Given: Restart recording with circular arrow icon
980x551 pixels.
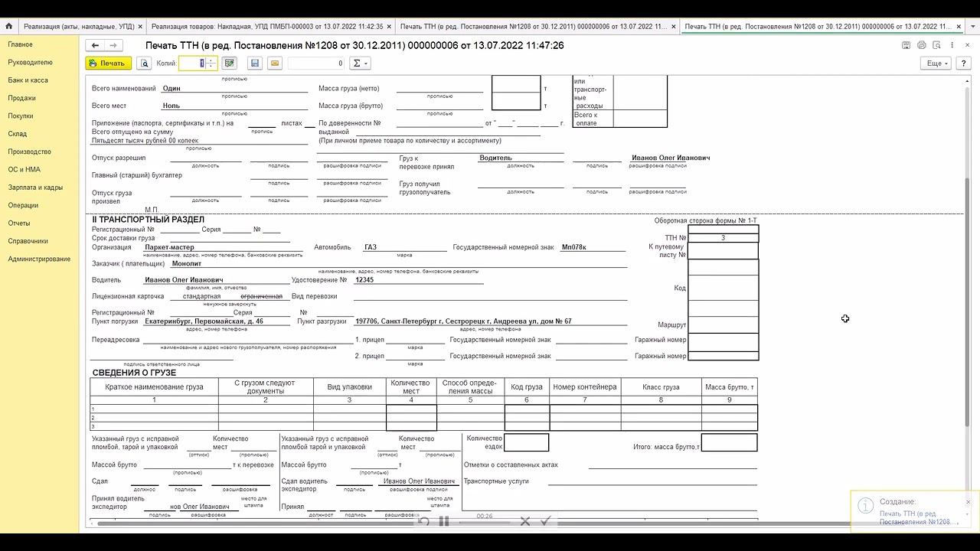Looking at the screenshot, I should pyautogui.click(x=423, y=521).
